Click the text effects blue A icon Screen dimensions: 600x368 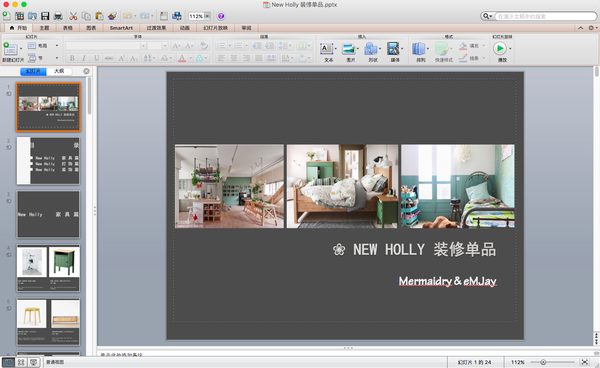pos(200,58)
